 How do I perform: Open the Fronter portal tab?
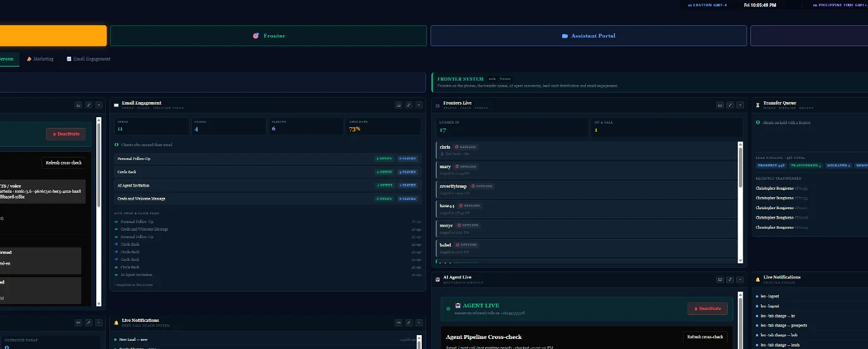tap(268, 36)
